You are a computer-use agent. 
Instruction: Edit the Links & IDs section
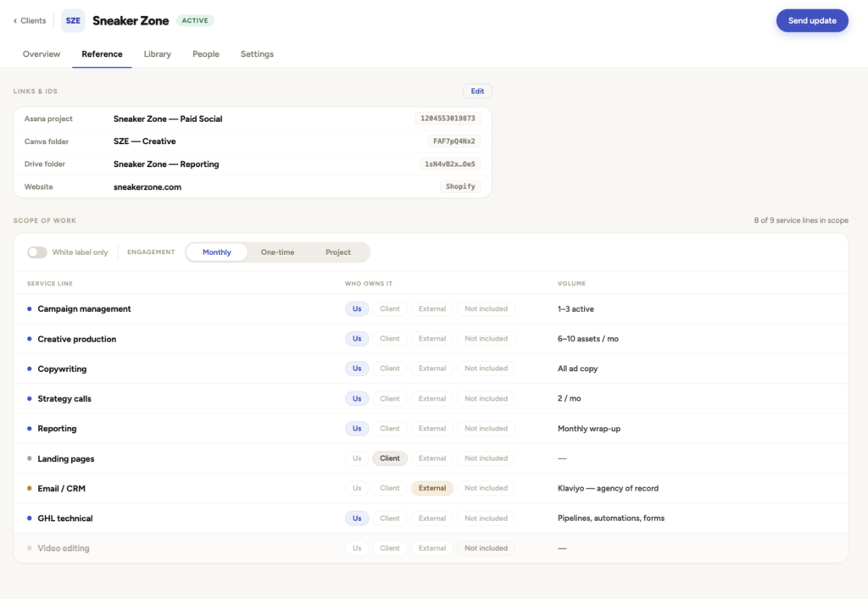click(x=477, y=92)
